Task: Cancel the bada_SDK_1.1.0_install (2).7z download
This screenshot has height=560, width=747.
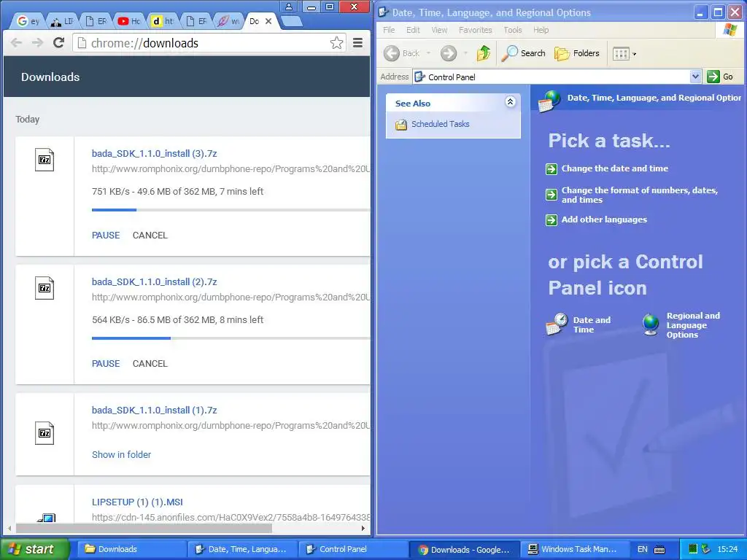Action: (150, 363)
